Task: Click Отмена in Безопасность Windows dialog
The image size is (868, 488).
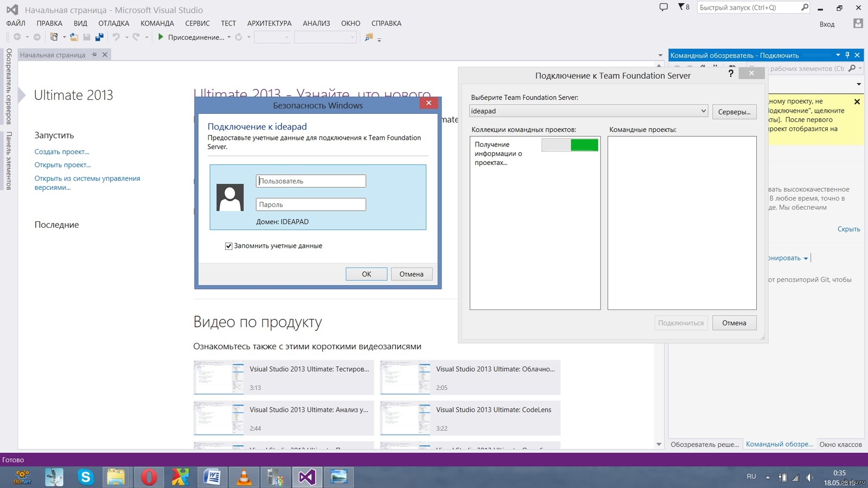Action: pos(411,274)
